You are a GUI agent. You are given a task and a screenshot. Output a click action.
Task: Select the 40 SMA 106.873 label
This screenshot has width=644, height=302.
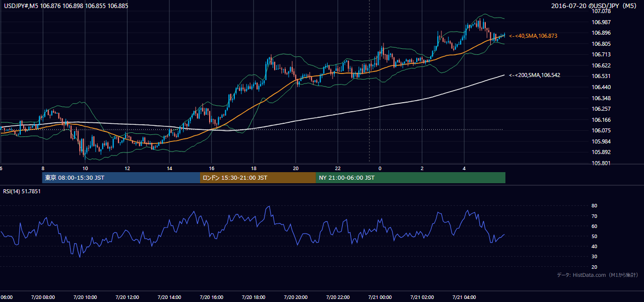pos(533,36)
